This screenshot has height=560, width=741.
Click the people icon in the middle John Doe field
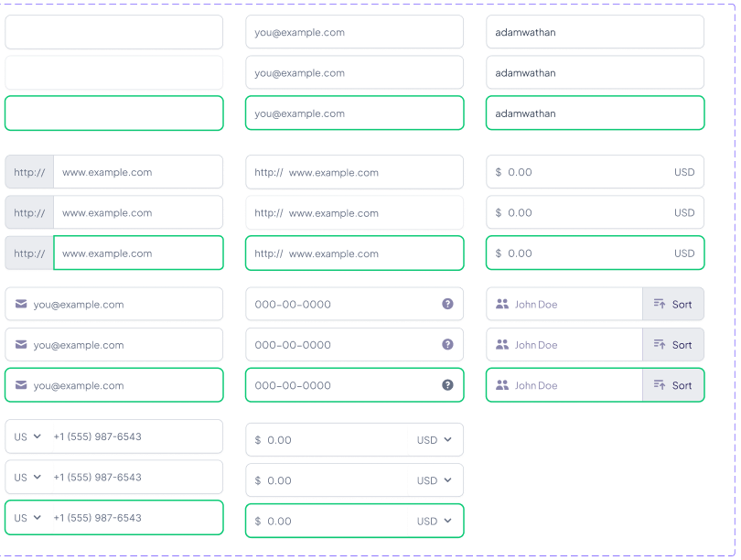click(502, 344)
